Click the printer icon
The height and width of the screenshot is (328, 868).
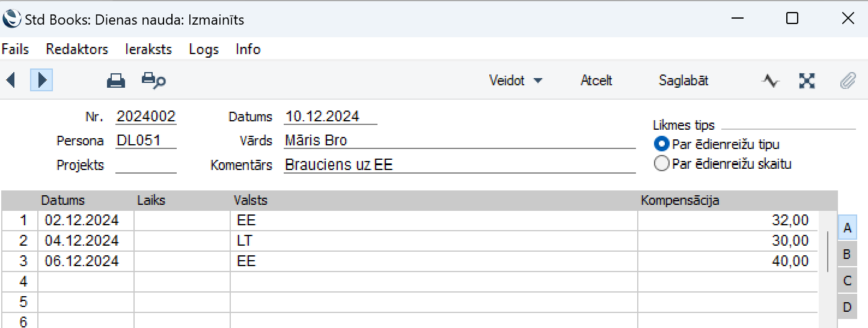coord(116,80)
